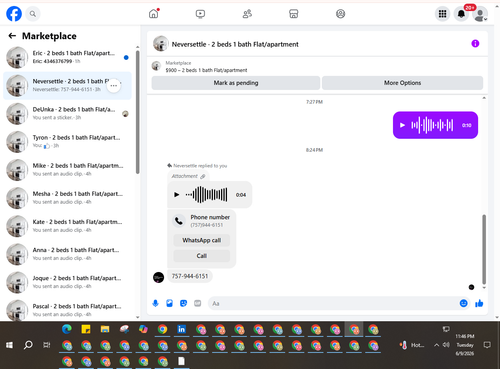This screenshot has height=369, width=500.
Task: Open Task View on taskbar
Action: [47, 345]
